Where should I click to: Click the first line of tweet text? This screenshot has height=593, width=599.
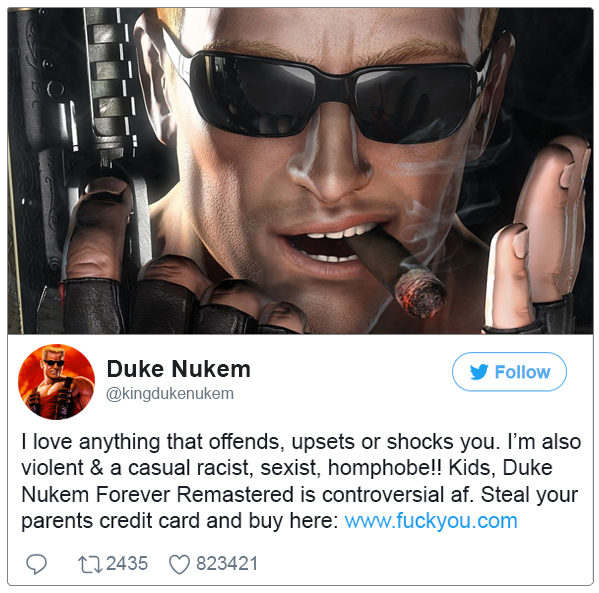click(301, 442)
